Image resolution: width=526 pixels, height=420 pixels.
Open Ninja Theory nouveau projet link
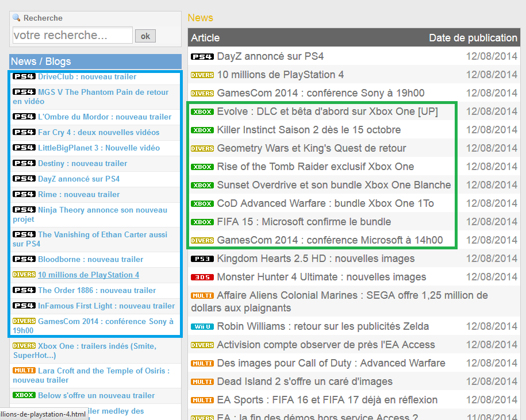[90, 214]
